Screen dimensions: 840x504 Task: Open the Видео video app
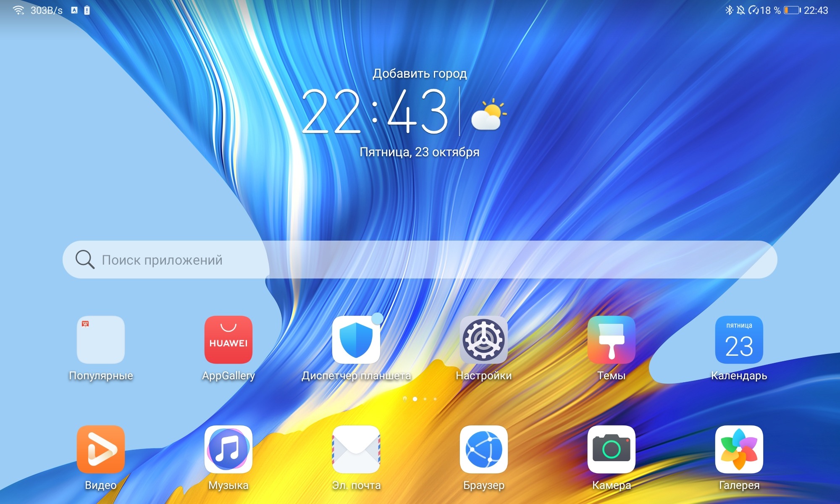100,449
